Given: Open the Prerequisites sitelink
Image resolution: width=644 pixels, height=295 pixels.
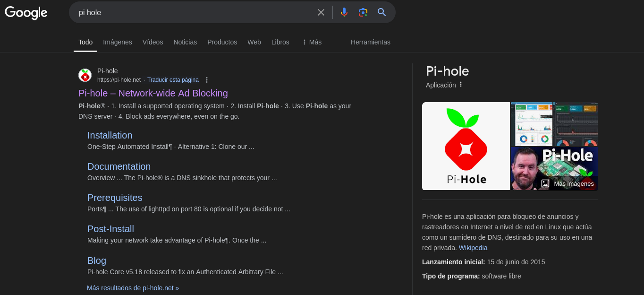Looking at the screenshot, I should pyautogui.click(x=115, y=198).
